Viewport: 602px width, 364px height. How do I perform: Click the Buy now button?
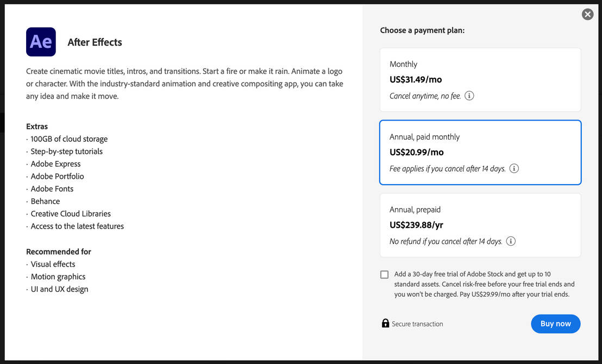(555, 323)
